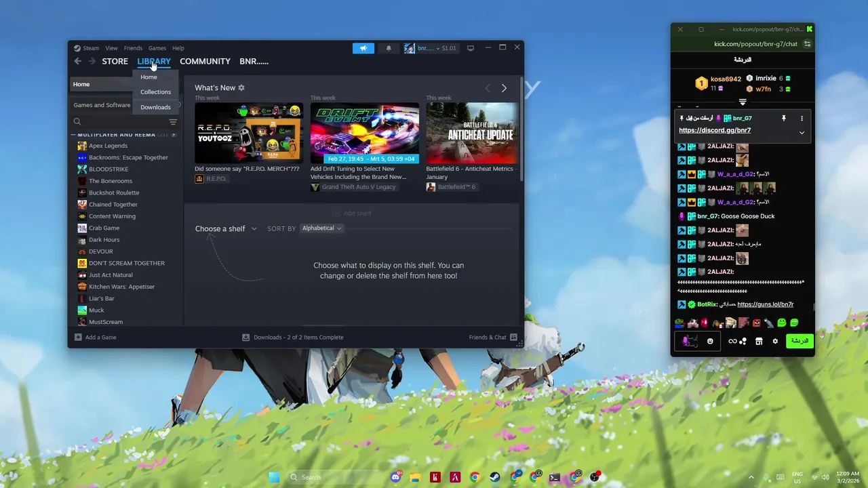Open the R.E.P.O. merch news thumbnail
Screen dimensions: 868x488
pyautogui.click(x=249, y=133)
